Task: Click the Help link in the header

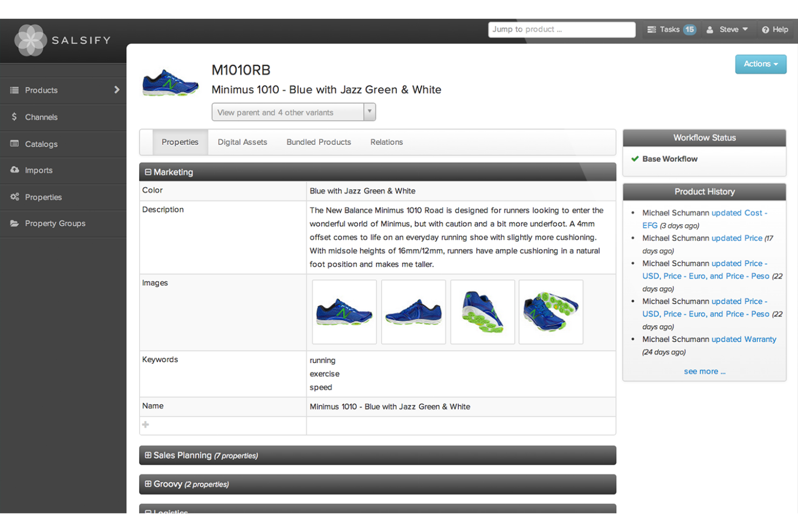Action: click(780, 30)
